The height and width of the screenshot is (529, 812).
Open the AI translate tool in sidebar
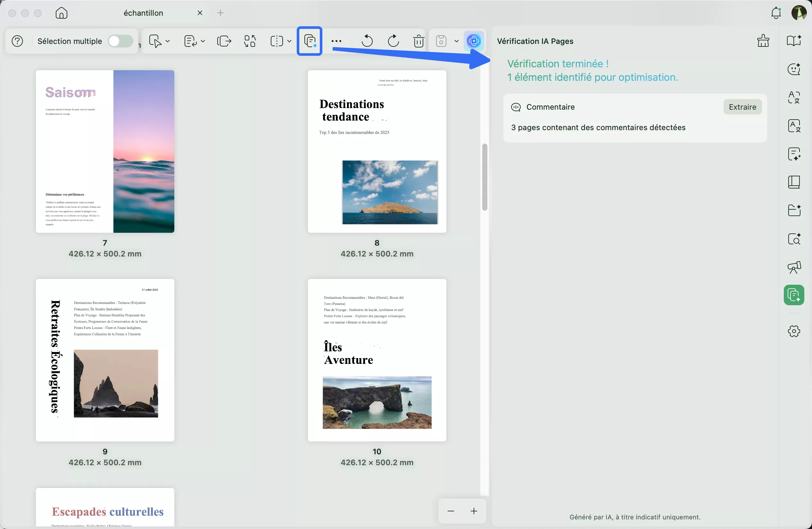794,97
